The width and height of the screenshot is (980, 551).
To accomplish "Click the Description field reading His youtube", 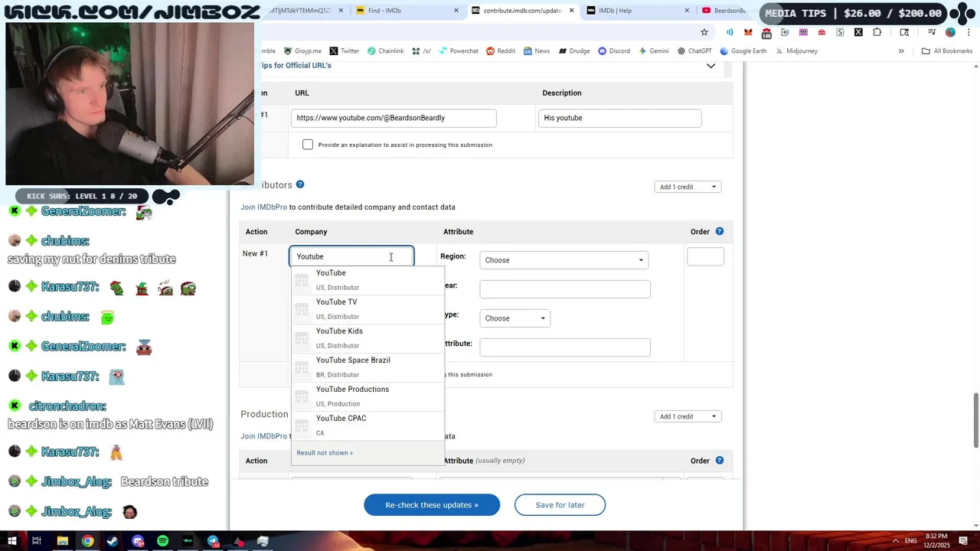I will coord(619,118).
